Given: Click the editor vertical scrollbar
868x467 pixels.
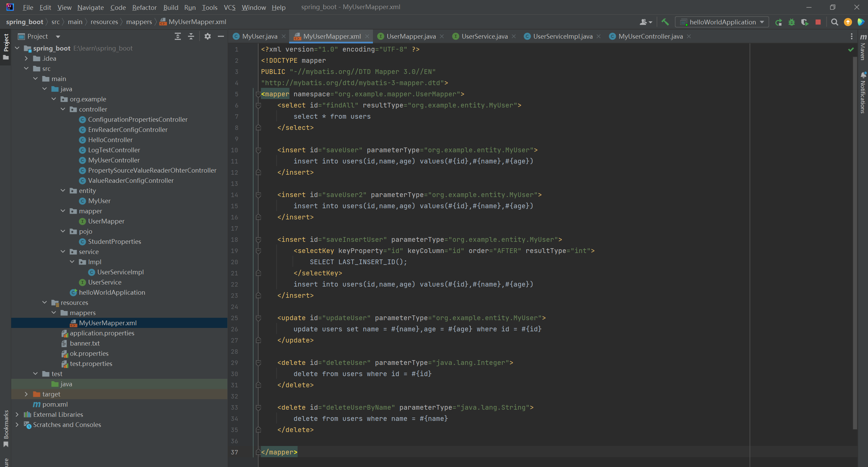Looking at the screenshot, I should point(855,237).
